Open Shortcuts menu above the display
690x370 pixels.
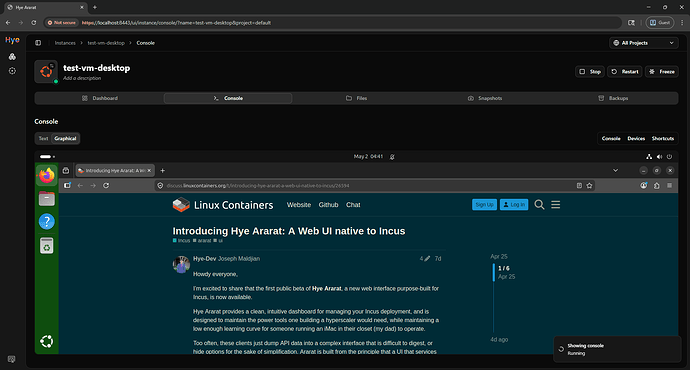point(663,139)
